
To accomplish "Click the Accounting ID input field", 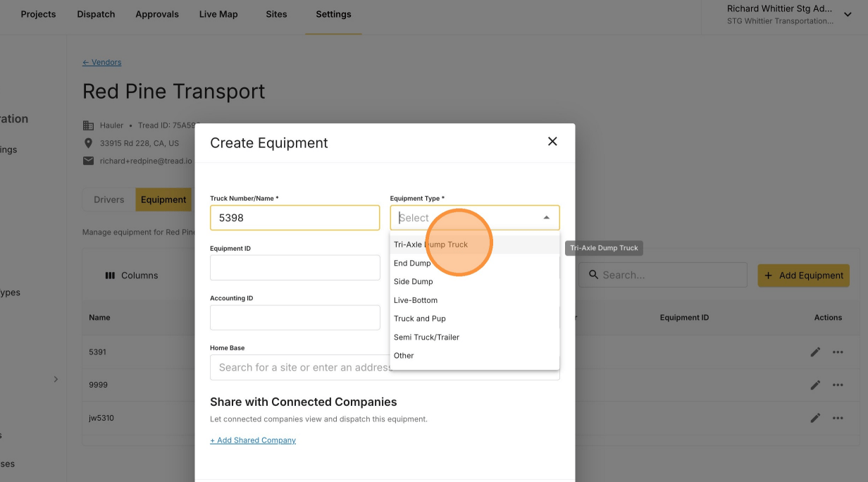I will [x=294, y=318].
